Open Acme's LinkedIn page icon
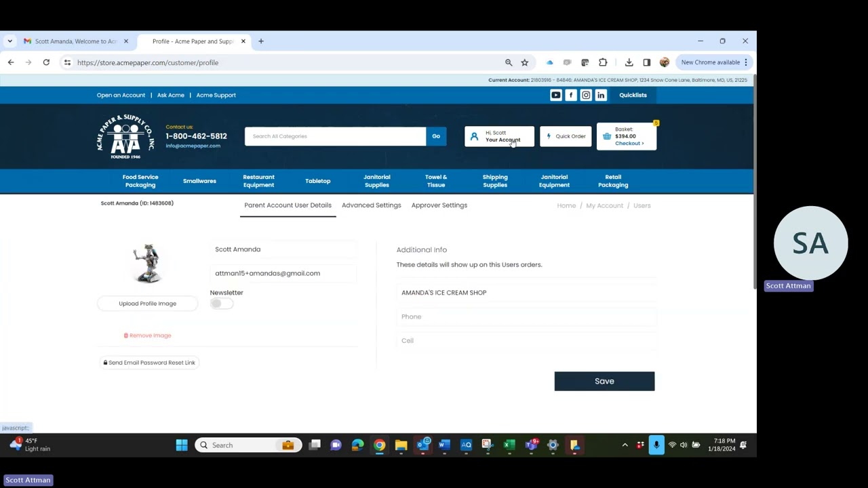The height and width of the screenshot is (488, 868). 601,95
